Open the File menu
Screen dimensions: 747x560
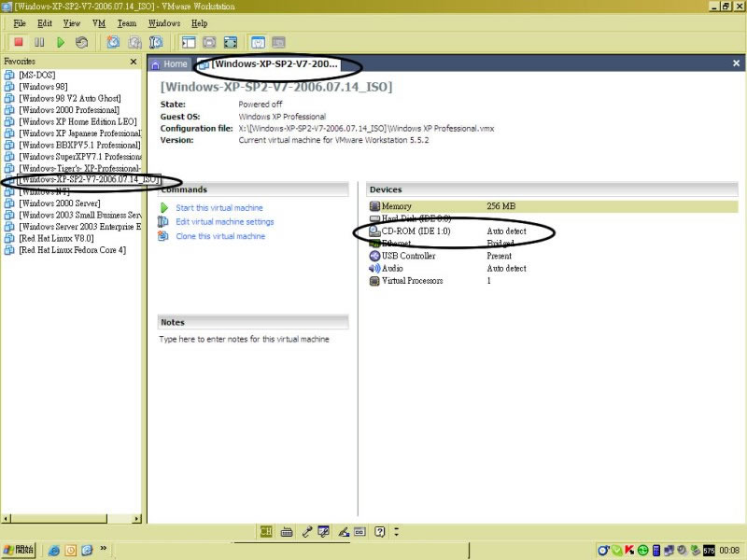coord(20,22)
